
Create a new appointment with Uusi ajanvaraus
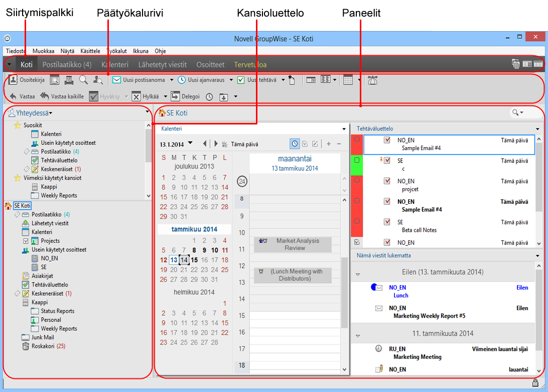coord(182,80)
